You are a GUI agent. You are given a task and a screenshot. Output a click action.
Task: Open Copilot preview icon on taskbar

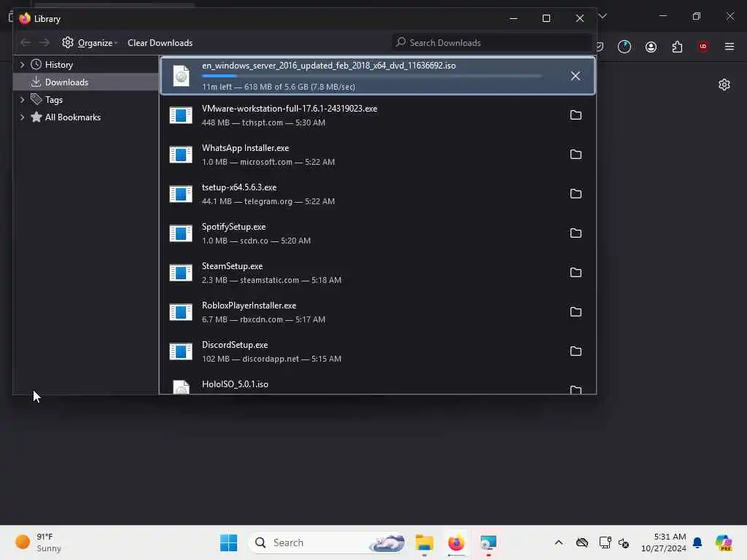[x=724, y=542]
